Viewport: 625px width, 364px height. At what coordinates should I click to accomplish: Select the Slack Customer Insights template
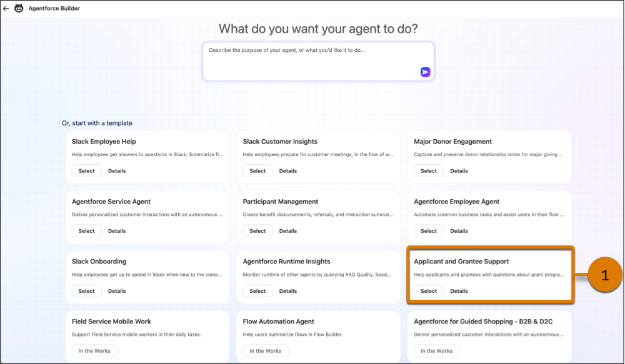[x=257, y=171]
